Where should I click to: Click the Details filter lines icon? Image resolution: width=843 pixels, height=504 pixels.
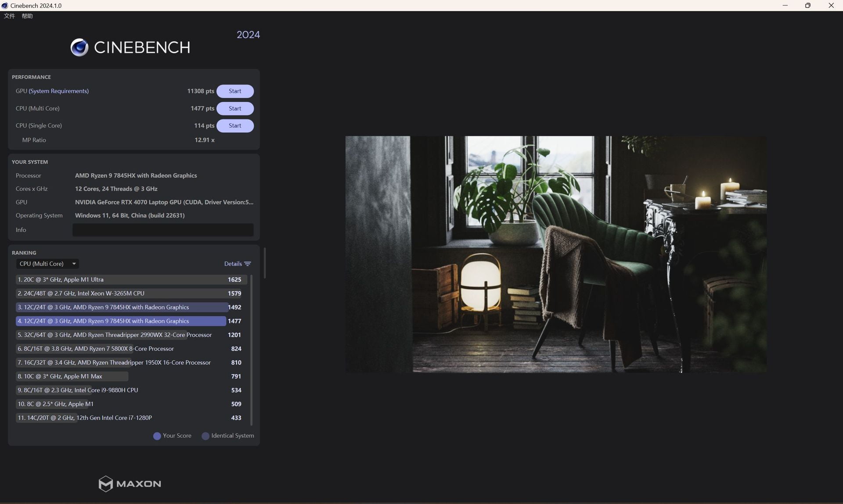248,264
